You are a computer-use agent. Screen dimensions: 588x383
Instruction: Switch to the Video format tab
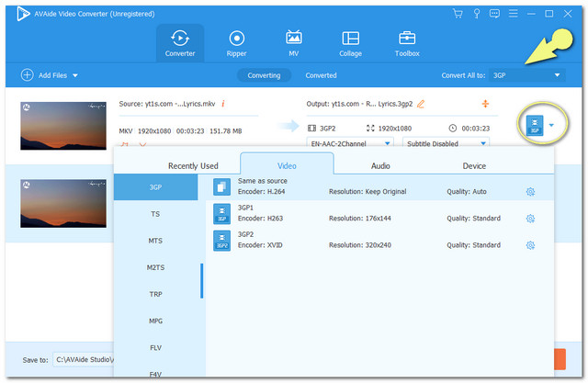pyautogui.click(x=287, y=165)
